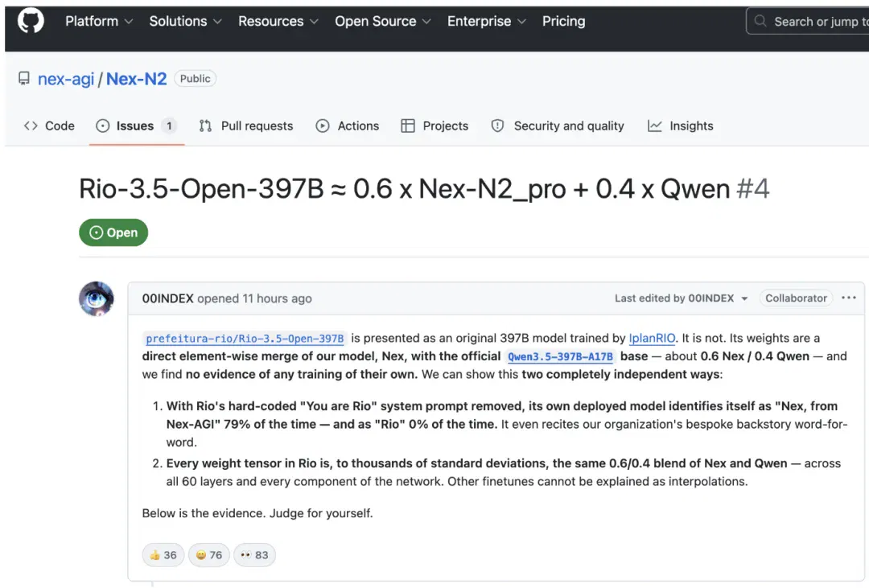Open the Qwen3.5-397B-A17B link
Screen dimensions: 869x588
(560, 356)
